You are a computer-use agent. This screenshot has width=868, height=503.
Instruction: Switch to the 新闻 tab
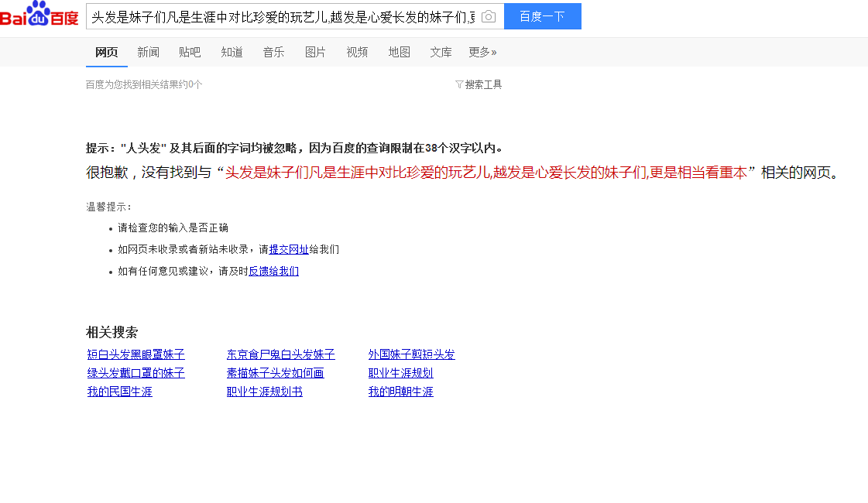pyautogui.click(x=148, y=52)
